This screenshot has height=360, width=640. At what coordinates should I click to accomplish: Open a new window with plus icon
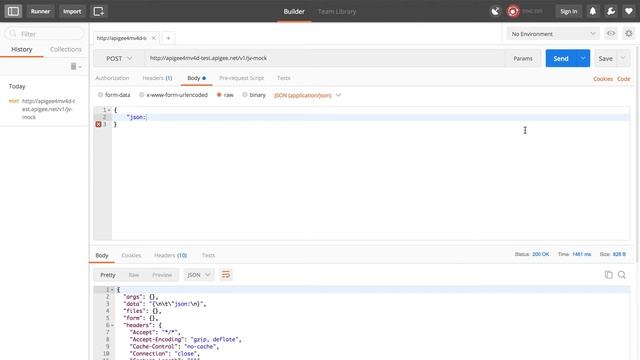pyautogui.click(x=99, y=11)
